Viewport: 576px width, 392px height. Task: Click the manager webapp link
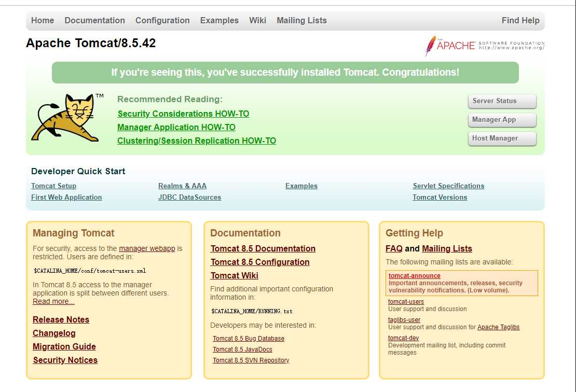click(147, 248)
